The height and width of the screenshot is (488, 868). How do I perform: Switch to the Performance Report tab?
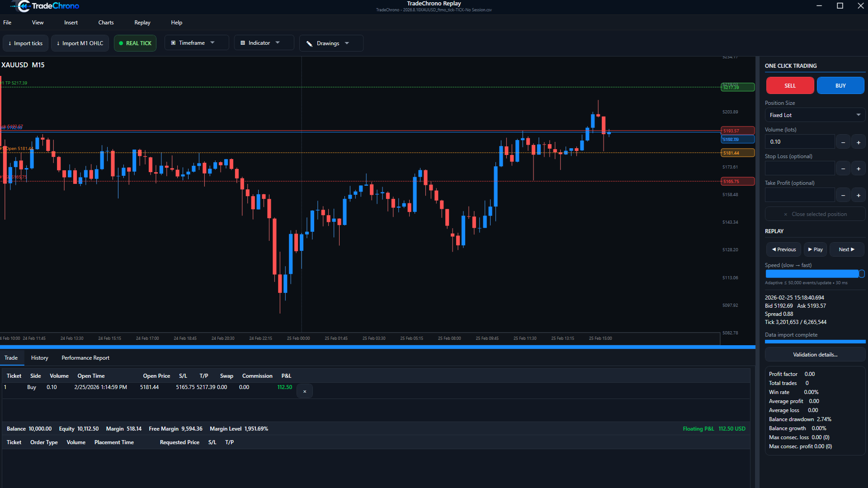click(x=85, y=358)
